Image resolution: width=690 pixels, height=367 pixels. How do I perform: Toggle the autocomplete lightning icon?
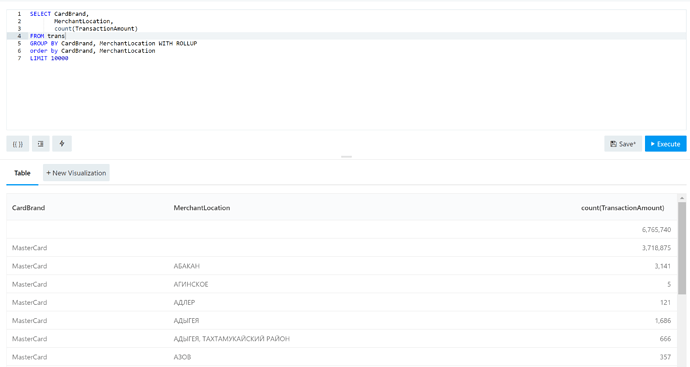(62, 144)
